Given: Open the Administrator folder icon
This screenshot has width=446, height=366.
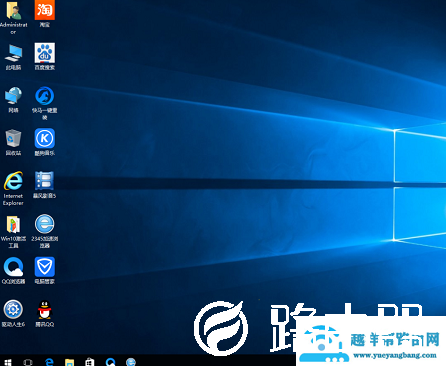Looking at the screenshot, I should pos(13,11).
